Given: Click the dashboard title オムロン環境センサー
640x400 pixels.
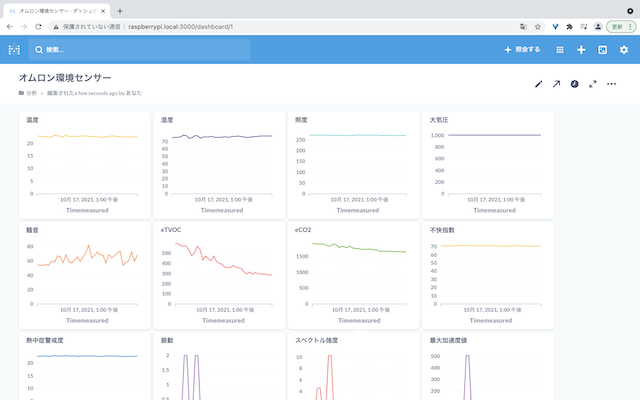Looking at the screenshot, I should pyautogui.click(x=65, y=78).
